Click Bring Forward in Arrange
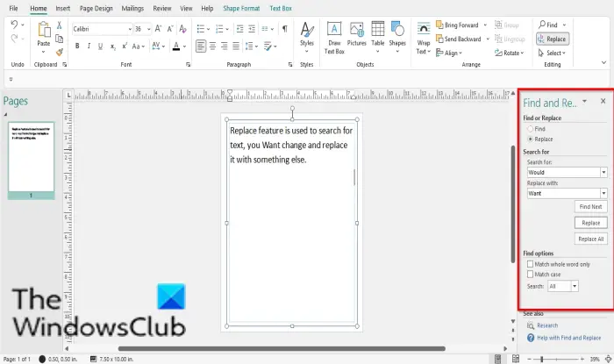This screenshot has height=364, width=614. [457, 25]
